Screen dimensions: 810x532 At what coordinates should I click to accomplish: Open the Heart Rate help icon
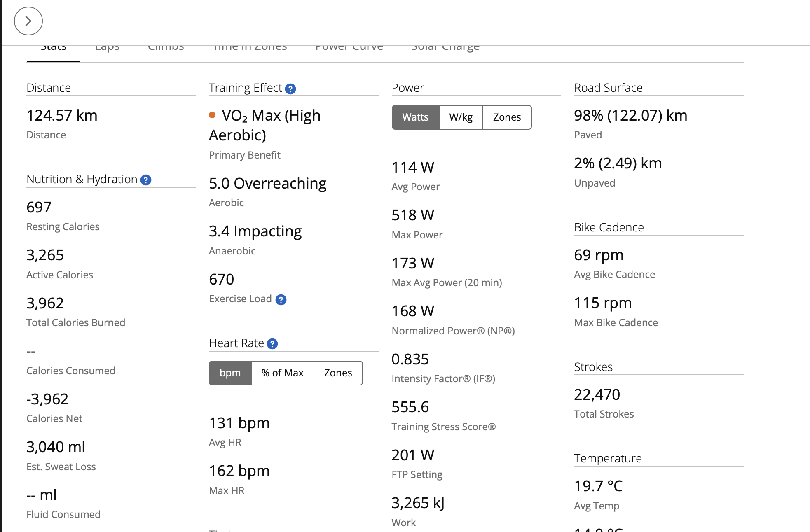[272, 344]
